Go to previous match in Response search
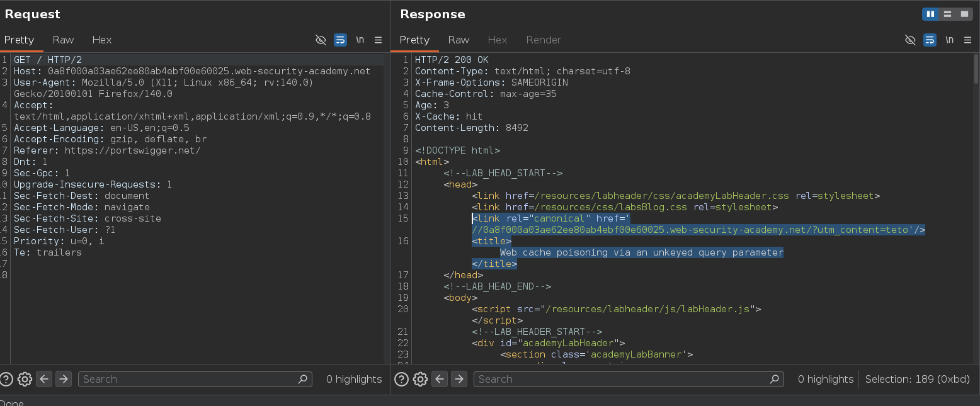 coord(440,379)
